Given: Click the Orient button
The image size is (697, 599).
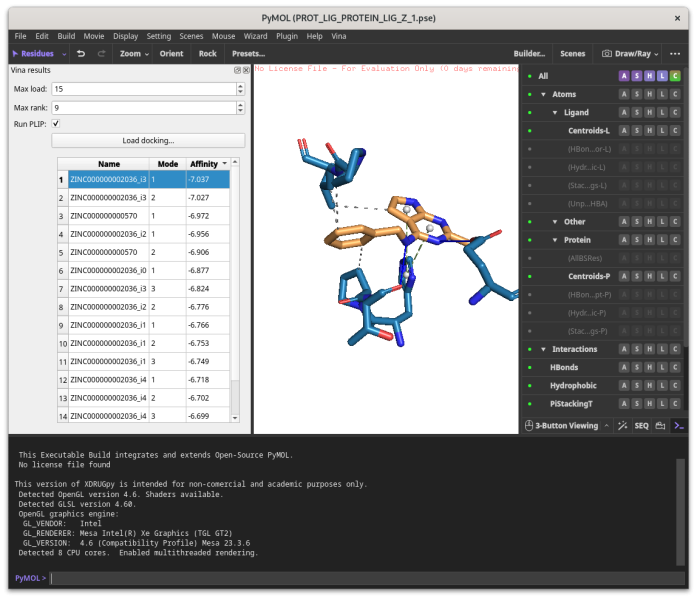Looking at the screenshot, I should pos(171,54).
